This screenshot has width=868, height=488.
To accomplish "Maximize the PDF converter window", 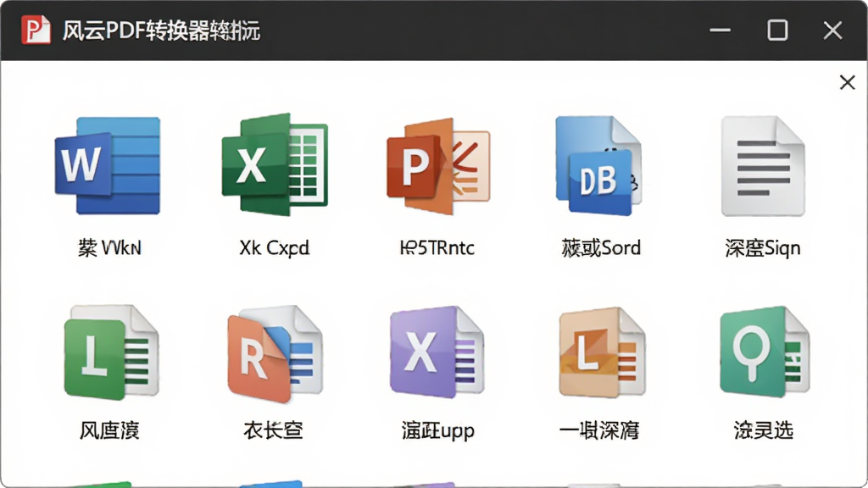I will pyautogui.click(x=777, y=30).
